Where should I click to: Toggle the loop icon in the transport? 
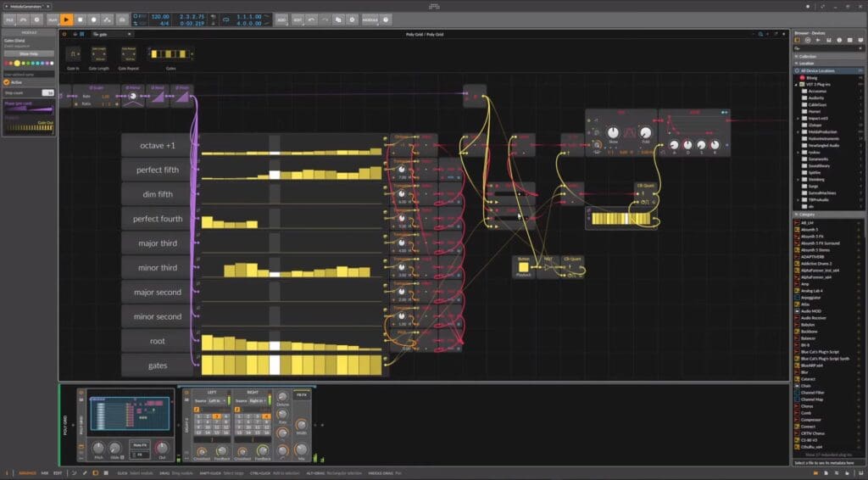click(x=225, y=20)
